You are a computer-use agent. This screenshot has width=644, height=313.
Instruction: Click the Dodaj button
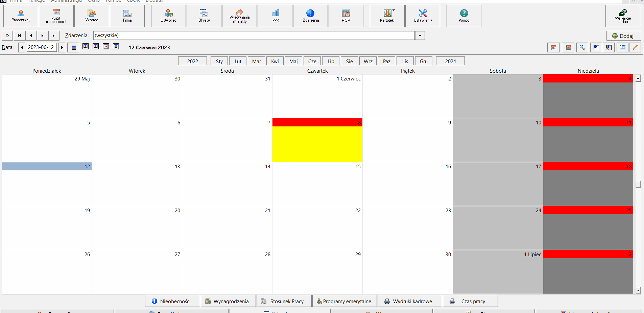(x=624, y=36)
